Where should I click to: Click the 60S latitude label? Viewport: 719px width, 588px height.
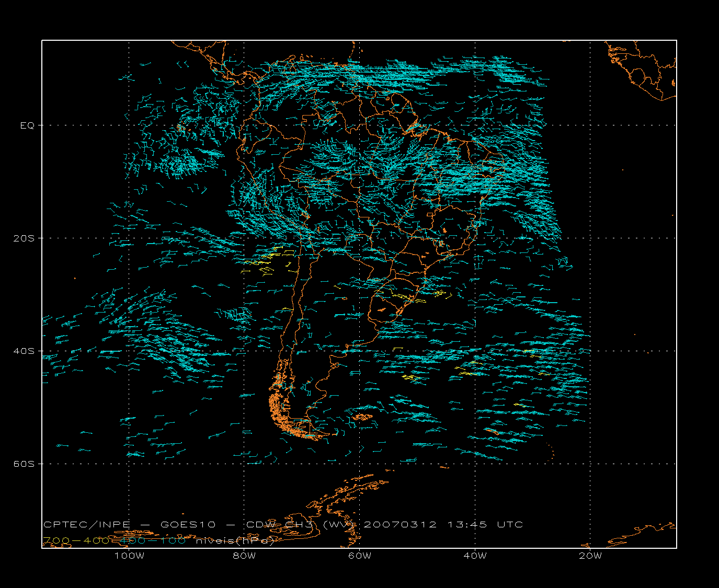(x=24, y=464)
